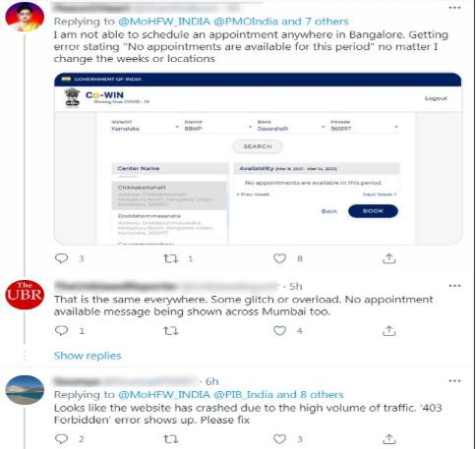Open more options on 403 Forbidden tweet
This screenshot has height=449, width=476.
click(454, 381)
